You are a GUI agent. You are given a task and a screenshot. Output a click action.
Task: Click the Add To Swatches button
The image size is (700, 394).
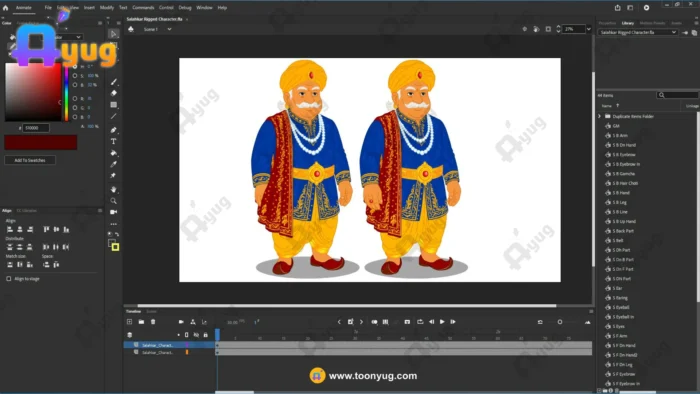point(30,160)
